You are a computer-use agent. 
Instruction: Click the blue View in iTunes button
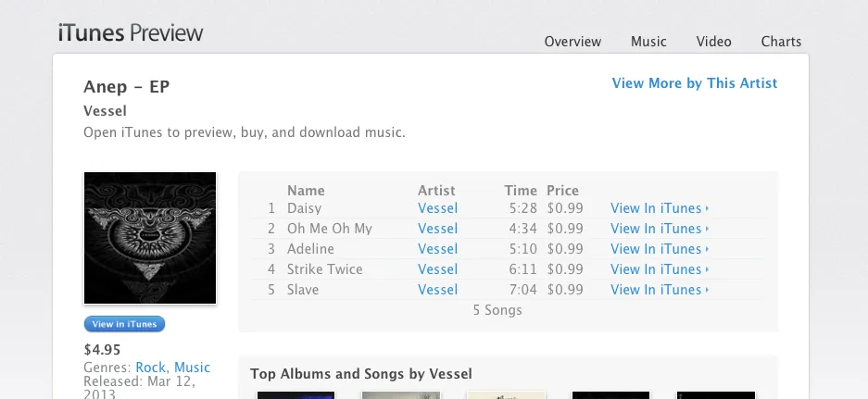point(124,324)
